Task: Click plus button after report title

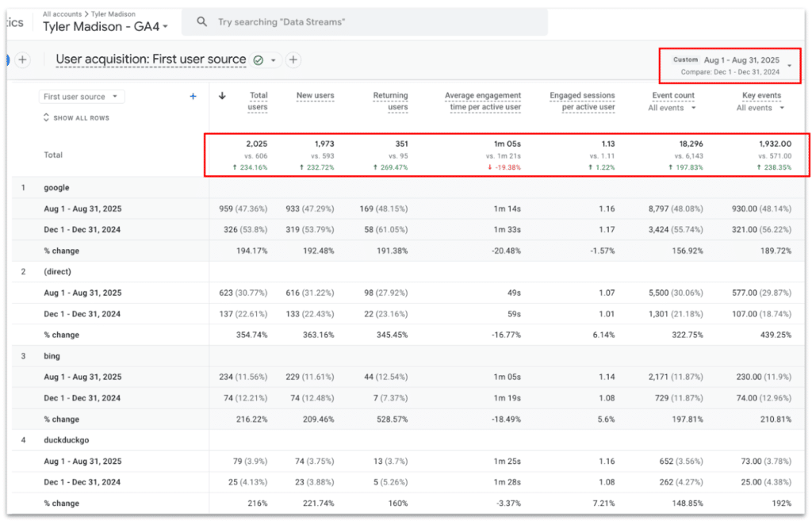Action: 293,60
